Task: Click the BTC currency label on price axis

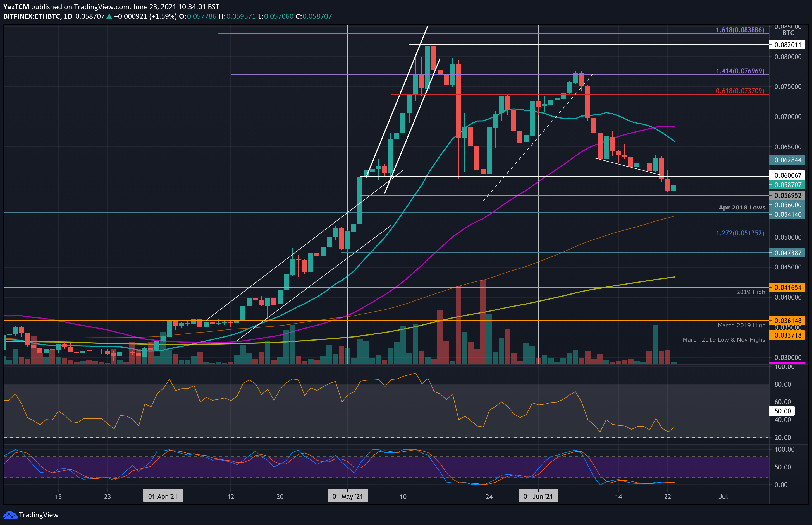Action: click(x=788, y=33)
